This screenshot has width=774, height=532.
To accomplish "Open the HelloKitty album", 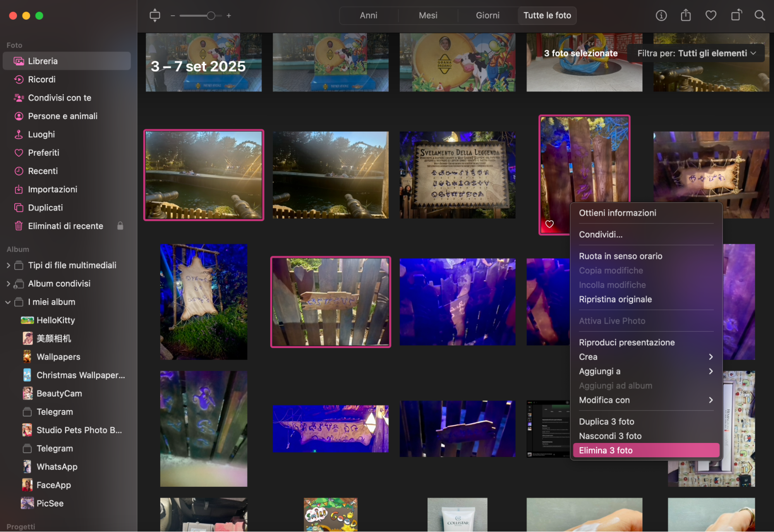I will pos(55,321).
